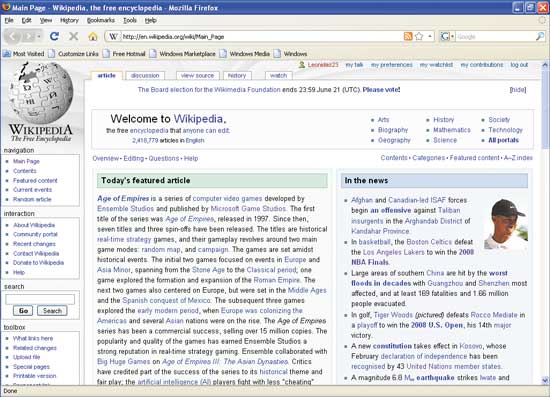Open the Recent changes sidebar link

click(34, 244)
